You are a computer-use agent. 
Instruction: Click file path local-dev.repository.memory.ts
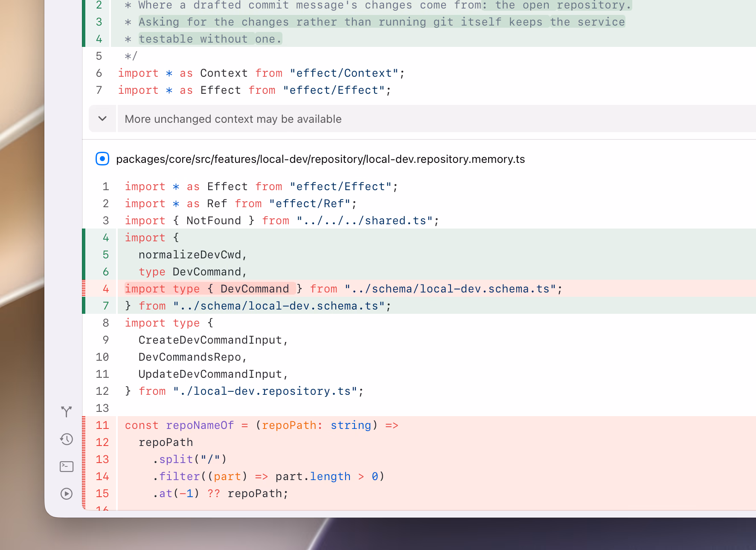coord(320,159)
